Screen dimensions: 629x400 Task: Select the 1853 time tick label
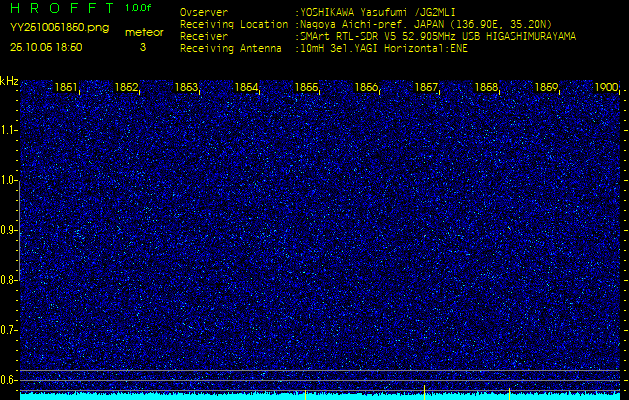pyautogui.click(x=187, y=88)
